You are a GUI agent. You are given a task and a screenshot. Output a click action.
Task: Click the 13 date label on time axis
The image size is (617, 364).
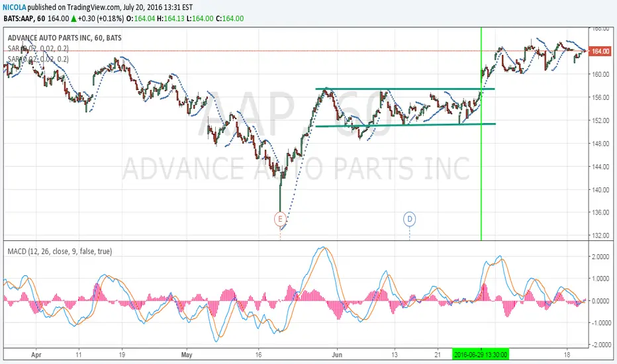pyautogui.click(x=395, y=355)
